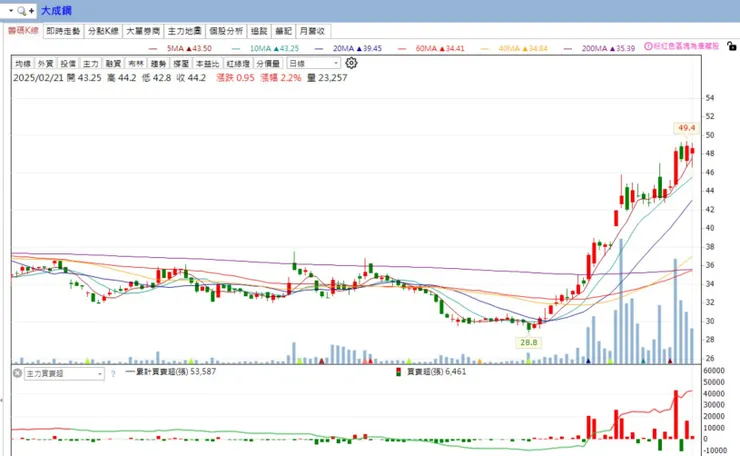Viewport: 740px width, 456px height.
Task: Click the plus icon next to the magnifier
Action: (32, 10)
